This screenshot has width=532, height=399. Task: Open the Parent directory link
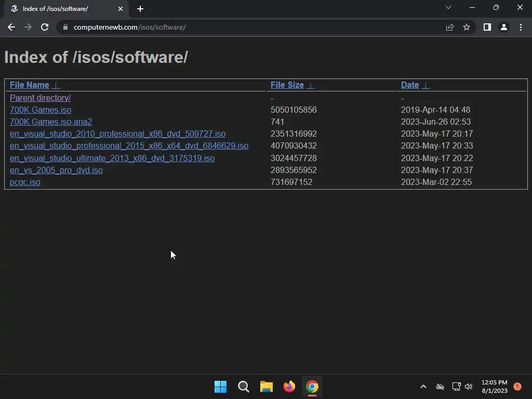41,98
